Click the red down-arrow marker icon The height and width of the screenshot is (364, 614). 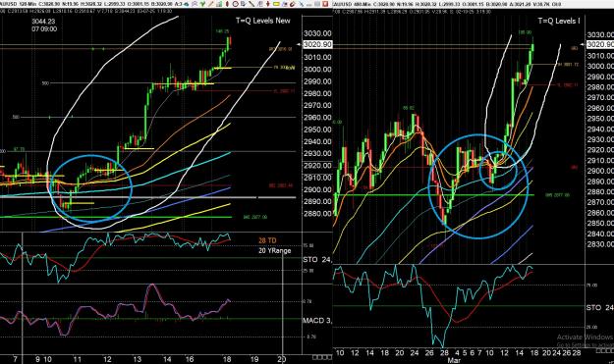[x=268, y=4]
